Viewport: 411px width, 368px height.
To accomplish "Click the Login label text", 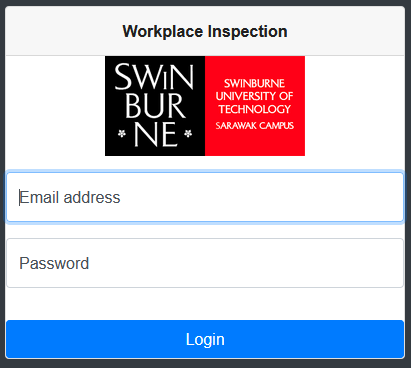I will [205, 340].
